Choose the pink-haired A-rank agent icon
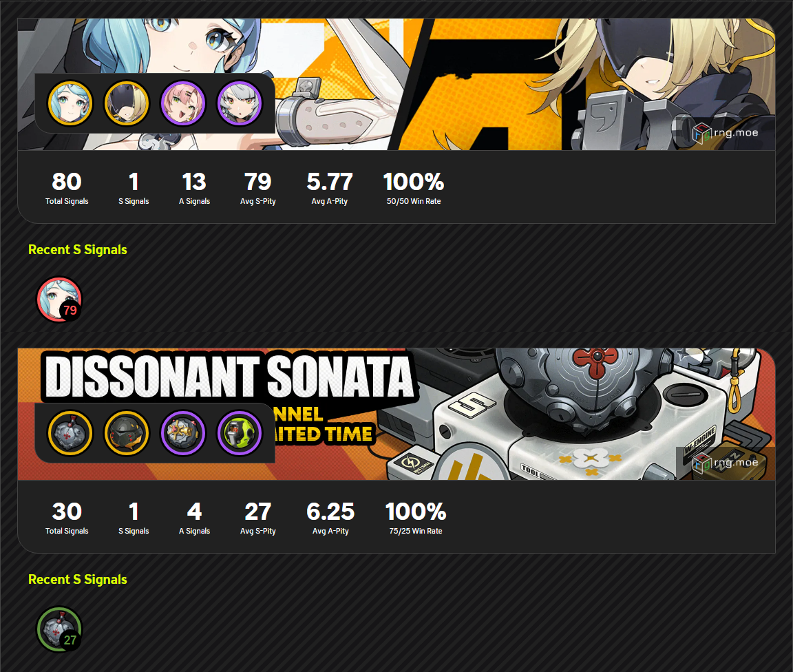The height and width of the screenshot is (672, 793). [x=183, y=103]
